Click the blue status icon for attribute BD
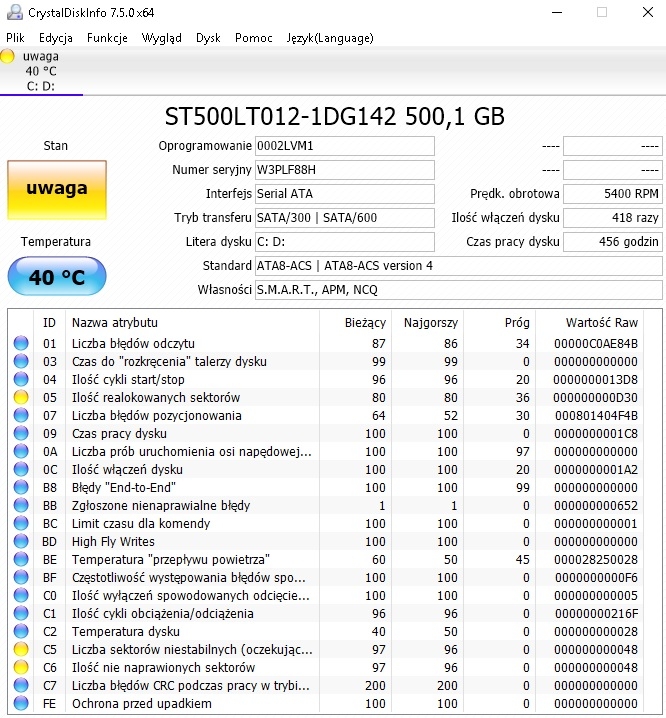The image size is (666, 718). coord(21,541)
